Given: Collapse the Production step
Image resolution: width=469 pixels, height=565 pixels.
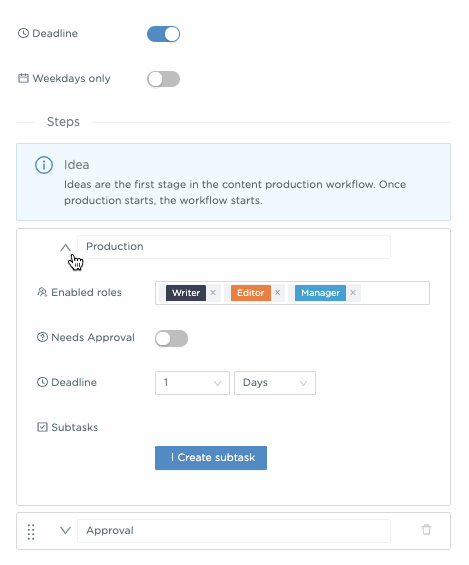Looking at the screenshot, I should tap(65, 247).
